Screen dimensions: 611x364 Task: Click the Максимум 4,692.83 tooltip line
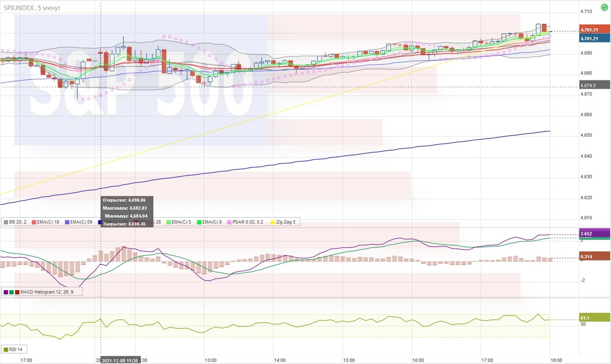coord(125,208)
